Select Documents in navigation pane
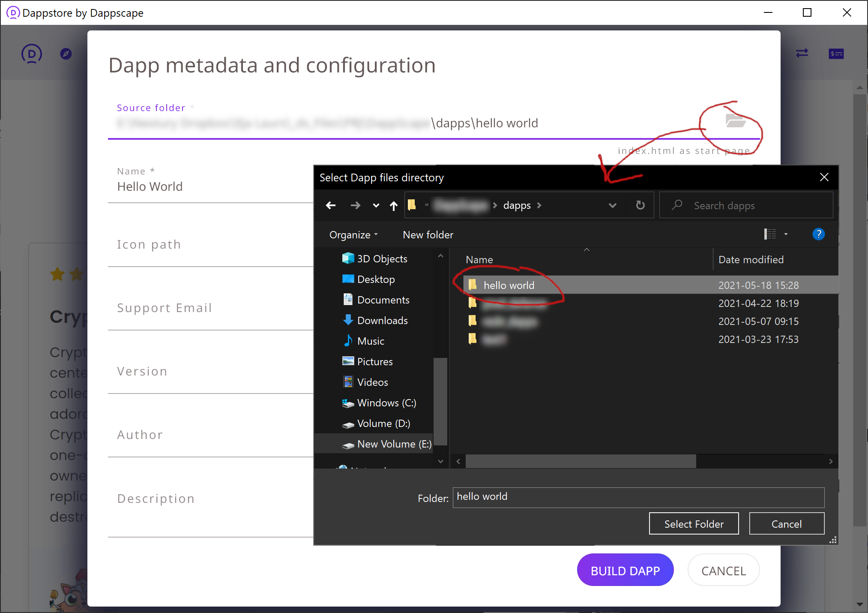The image size is (868, 613). point(376,300)
